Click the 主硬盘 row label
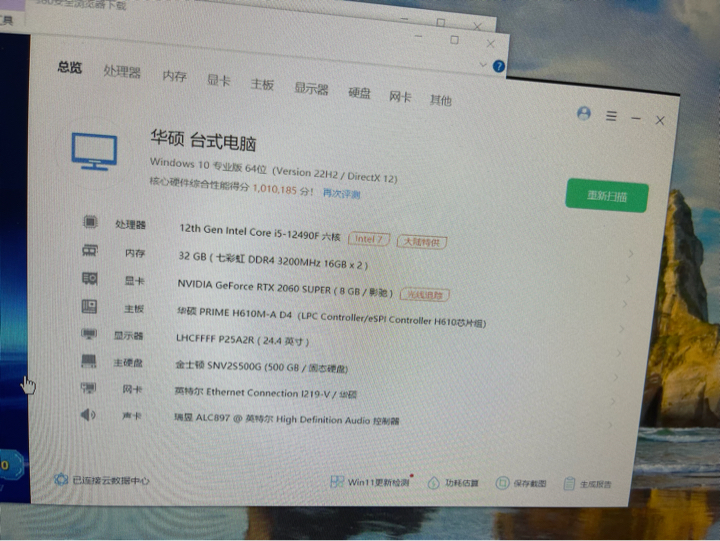Image resolution: width=720 pixels, height=541 pixels. point(128,363)
